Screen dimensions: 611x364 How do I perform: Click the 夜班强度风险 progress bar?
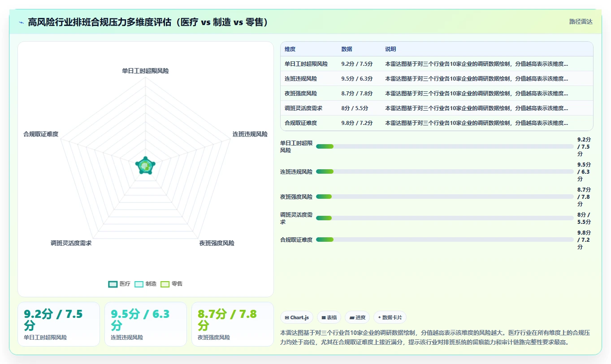click(445, 197)
